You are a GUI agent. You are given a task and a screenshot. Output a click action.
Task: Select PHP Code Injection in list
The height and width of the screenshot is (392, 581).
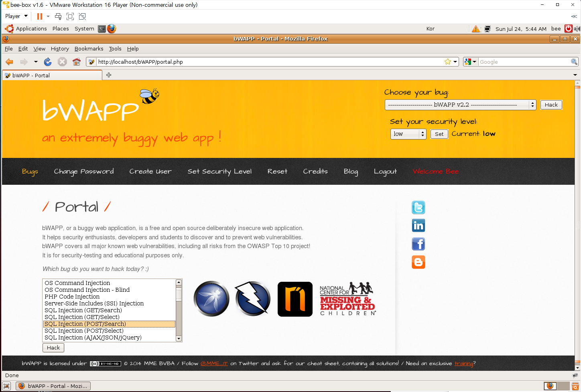[x=110, y=297]
